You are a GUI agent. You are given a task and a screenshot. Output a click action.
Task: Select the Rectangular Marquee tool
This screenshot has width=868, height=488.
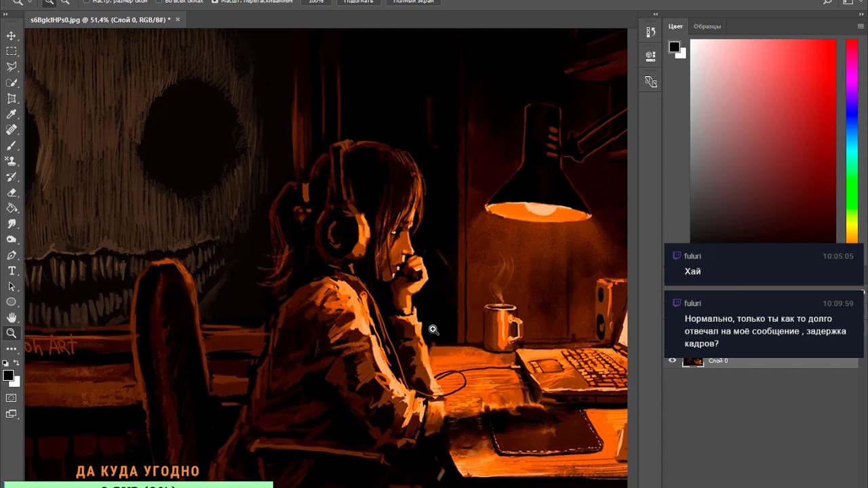tap(12, 51)
